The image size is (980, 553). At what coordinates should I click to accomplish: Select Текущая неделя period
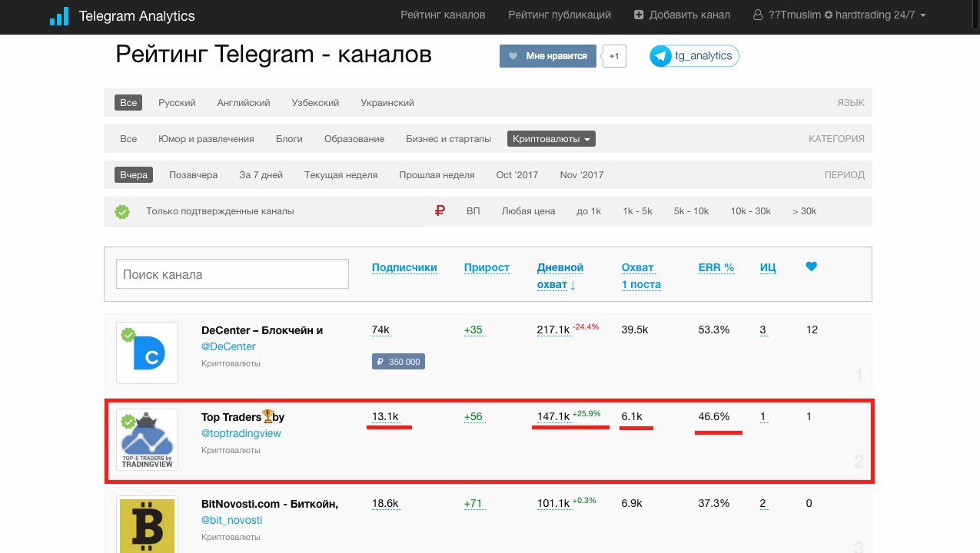point(341,175)
